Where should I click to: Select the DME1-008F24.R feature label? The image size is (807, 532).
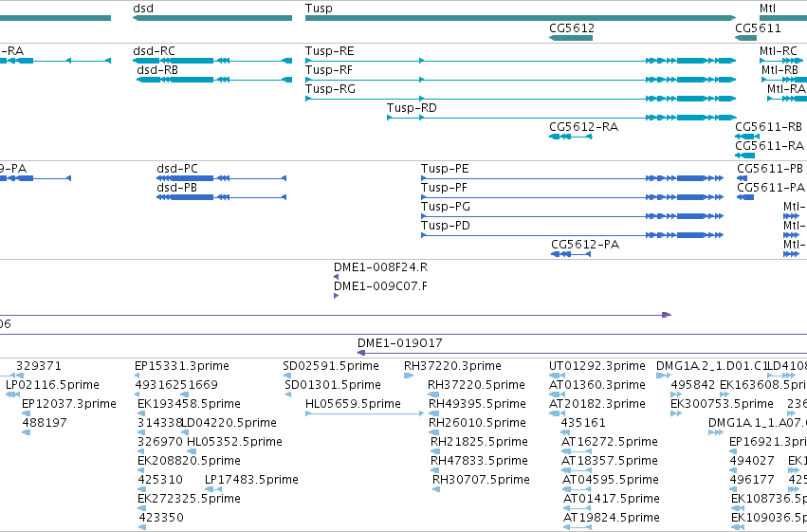click(381, 267)
